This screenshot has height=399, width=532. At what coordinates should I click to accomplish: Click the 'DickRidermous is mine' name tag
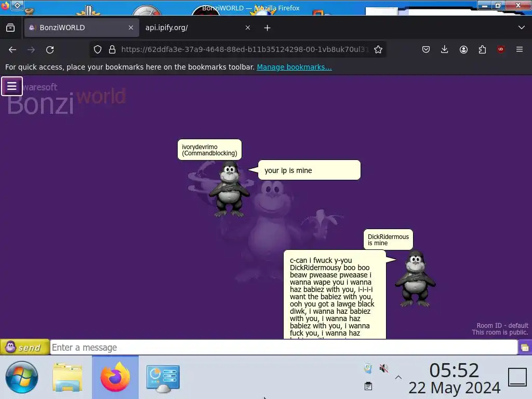(388, 240)
